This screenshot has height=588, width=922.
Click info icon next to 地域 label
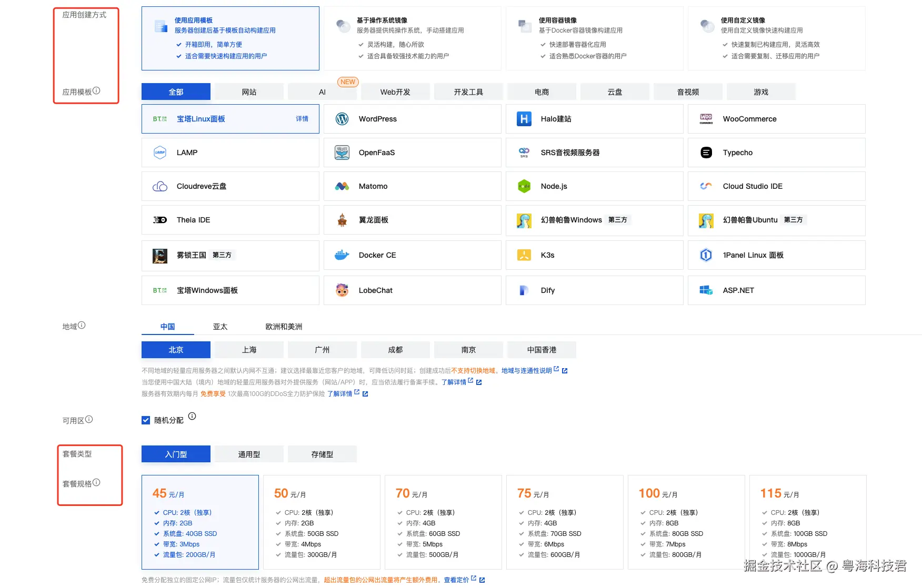(x=82, y=325)
